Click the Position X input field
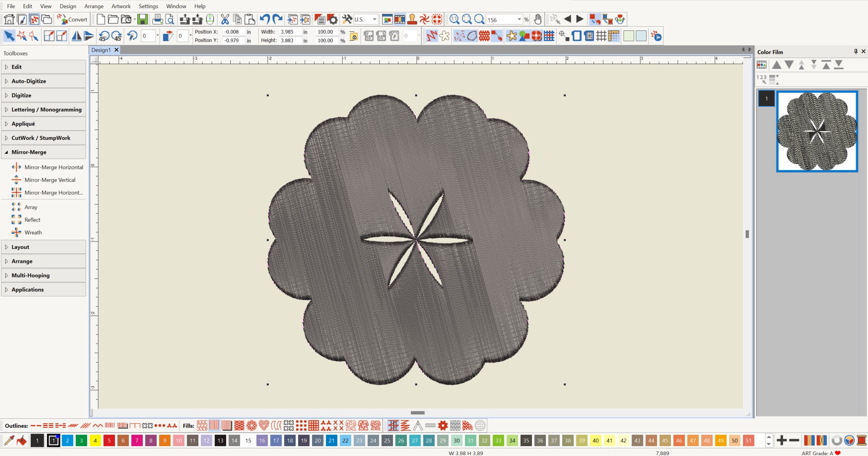The width and height of the screenshot is (868, 456). (x=233, y=32)
